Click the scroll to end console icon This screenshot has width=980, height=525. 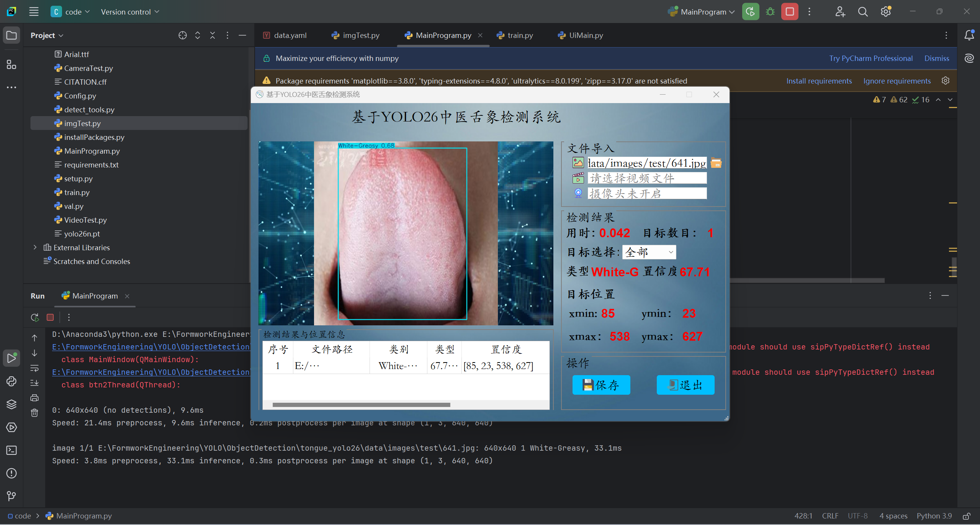coord(34,382)
